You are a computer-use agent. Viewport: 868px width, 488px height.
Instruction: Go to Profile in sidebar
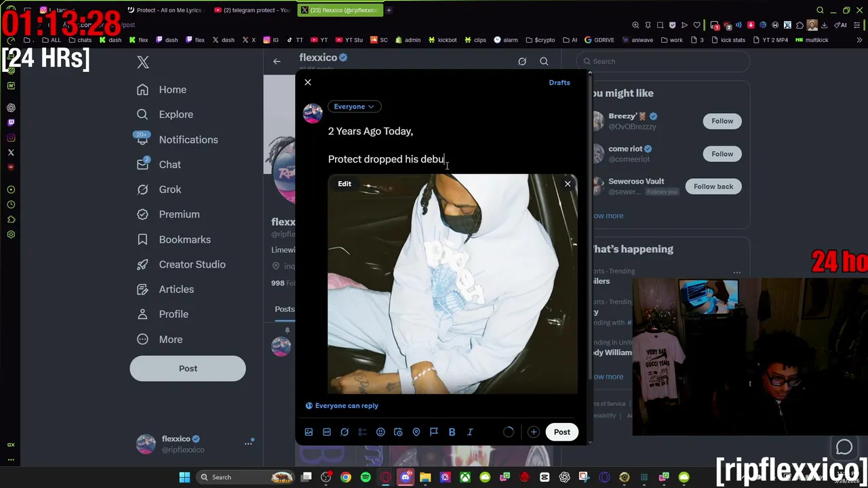click(163, 314)
